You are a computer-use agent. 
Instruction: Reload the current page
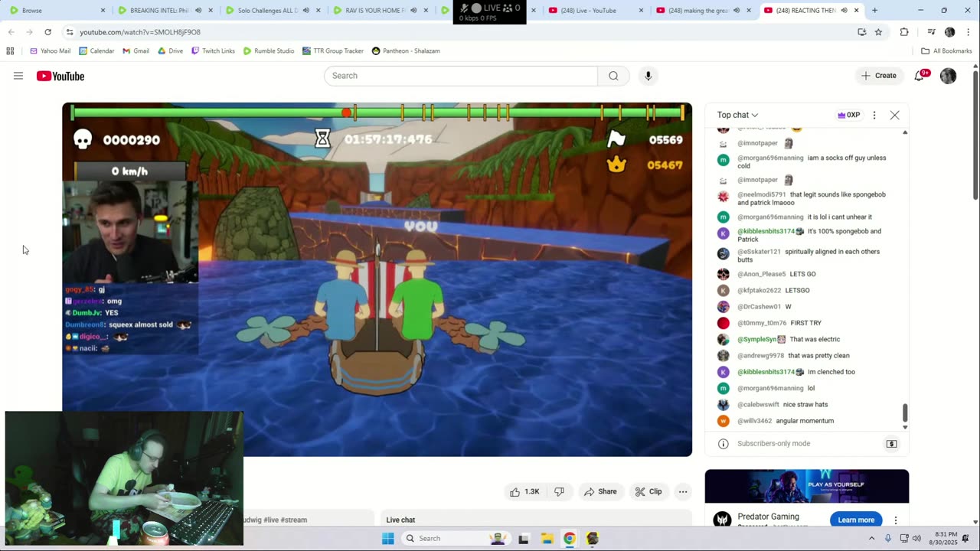47,32
